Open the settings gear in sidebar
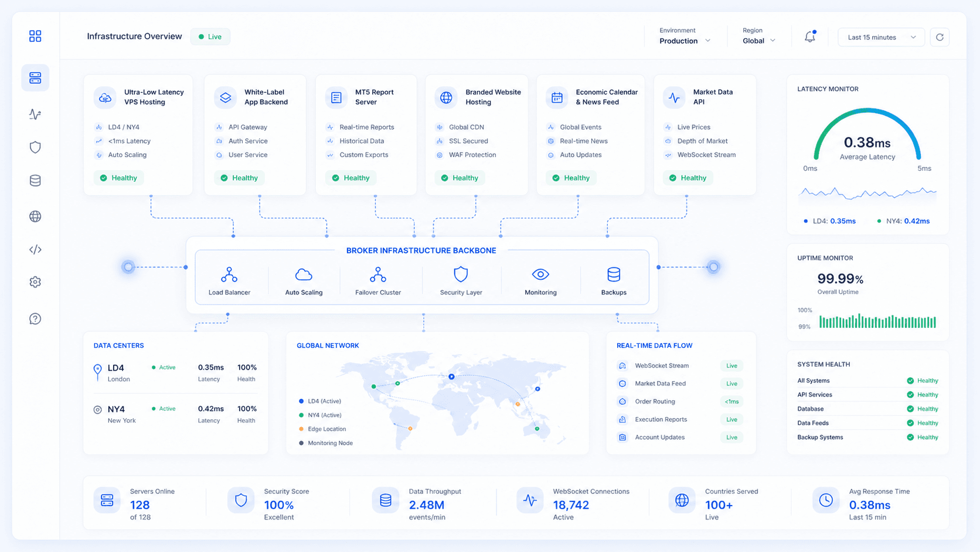 click(x=35, y=282)
